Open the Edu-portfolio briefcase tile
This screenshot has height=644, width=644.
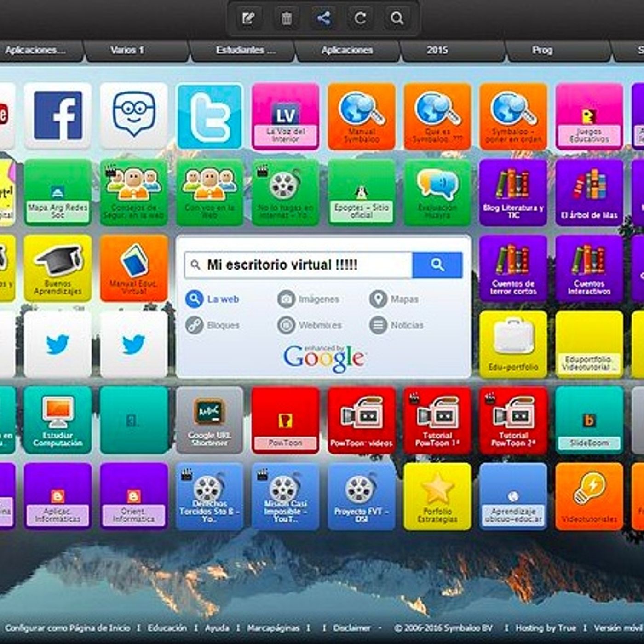513,344
